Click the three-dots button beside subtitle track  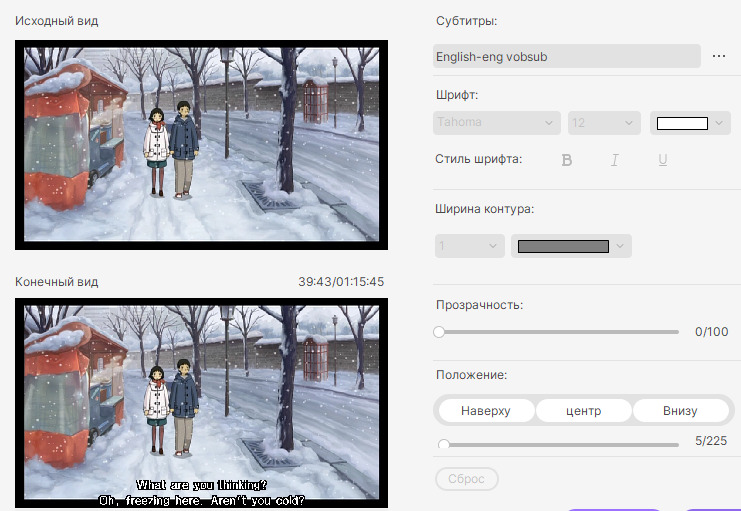(718, 56)
